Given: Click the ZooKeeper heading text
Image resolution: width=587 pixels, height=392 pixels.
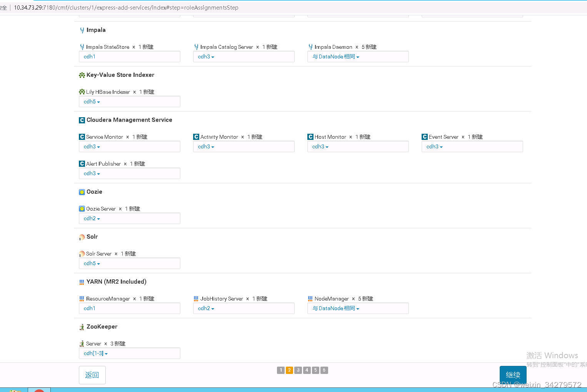Looking at the screenshot, I should pos(102,327).
